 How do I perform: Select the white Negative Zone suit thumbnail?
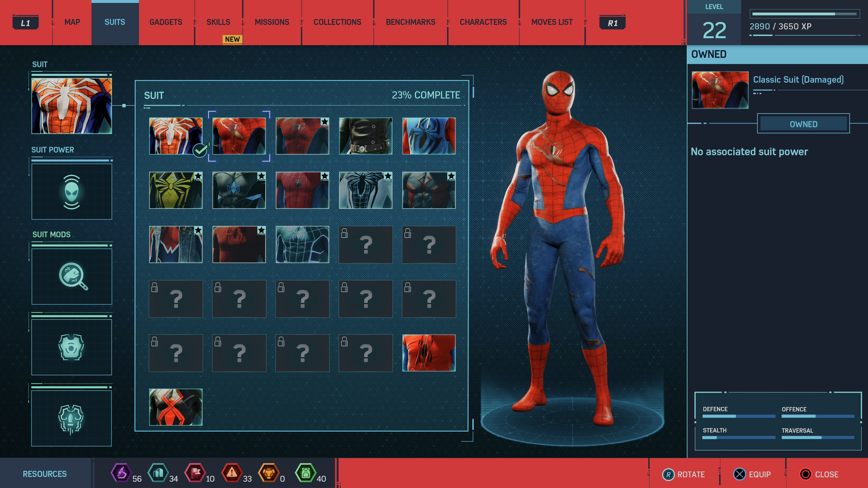click(x=366, y=190)
